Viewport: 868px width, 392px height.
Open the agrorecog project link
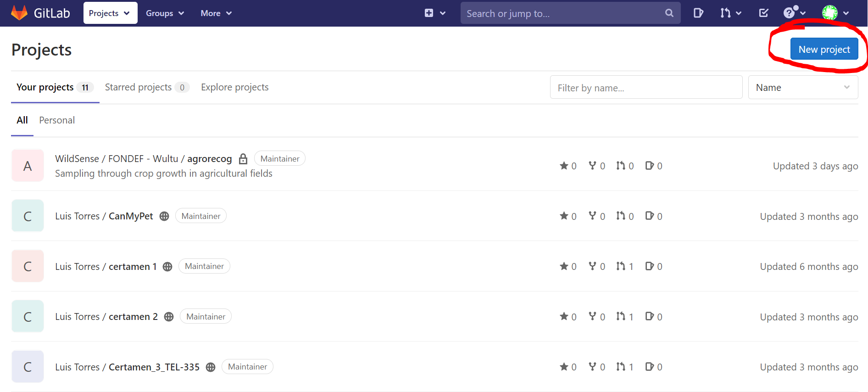click(209, 159)
